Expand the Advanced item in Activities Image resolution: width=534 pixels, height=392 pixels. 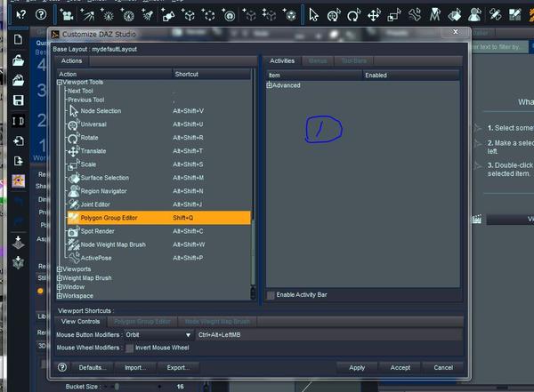tap(269, 85)
